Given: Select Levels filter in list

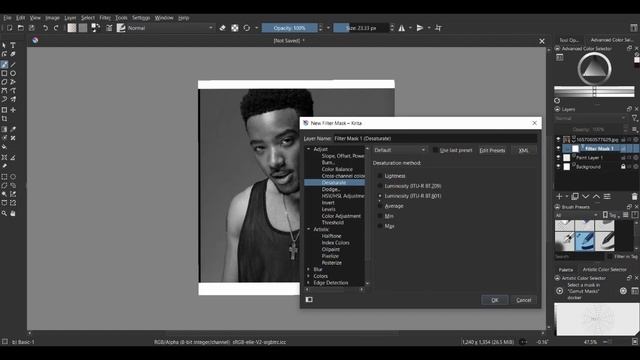Looking at the screenshot, I should [329, 209].
